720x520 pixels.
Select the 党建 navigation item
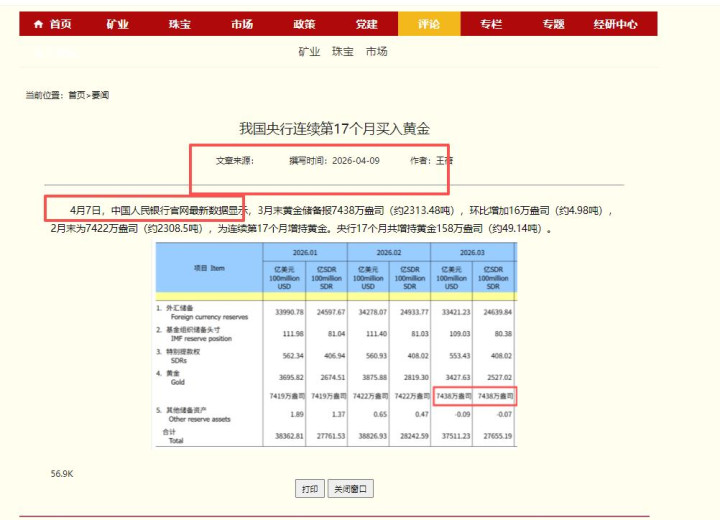pos(366,24)
